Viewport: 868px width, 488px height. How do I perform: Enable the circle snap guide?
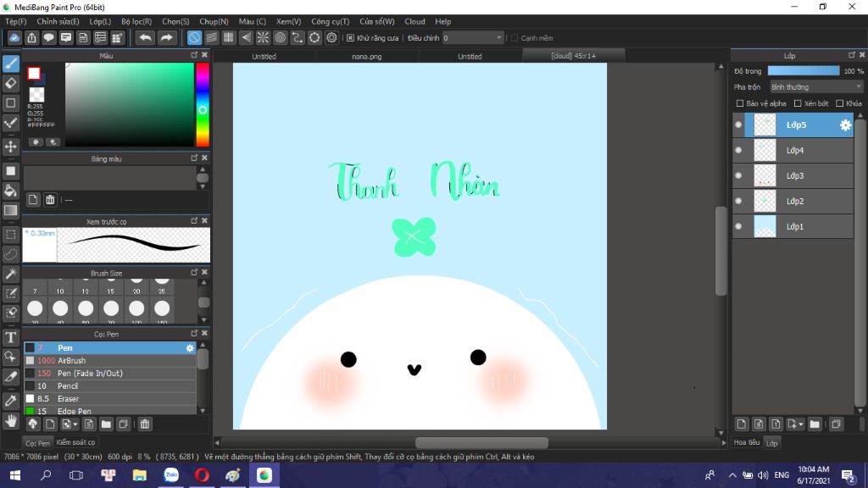coord(280,37)
